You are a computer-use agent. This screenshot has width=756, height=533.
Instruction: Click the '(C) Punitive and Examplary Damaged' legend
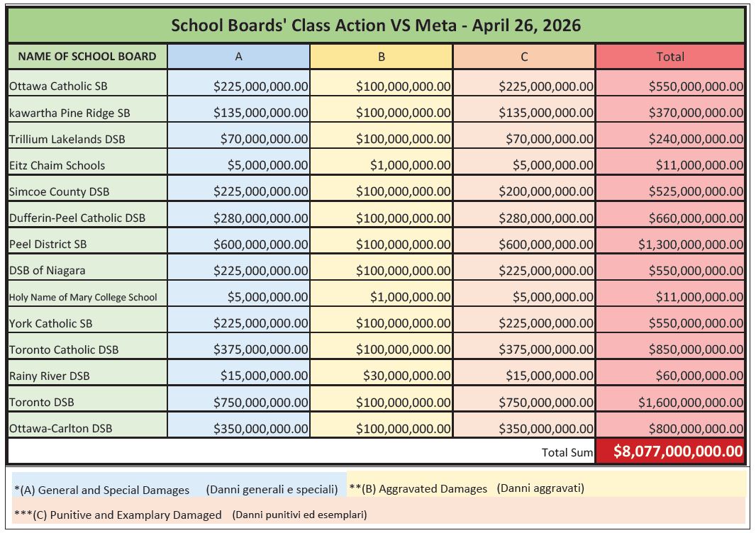pos(190,515)
